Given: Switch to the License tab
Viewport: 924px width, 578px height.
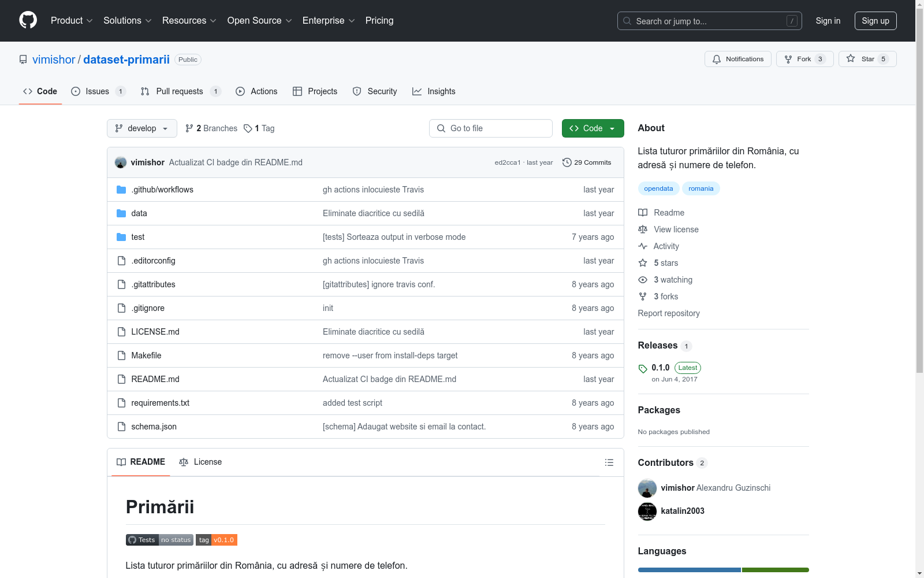Looking at the screenshot, I should (200, 462).
